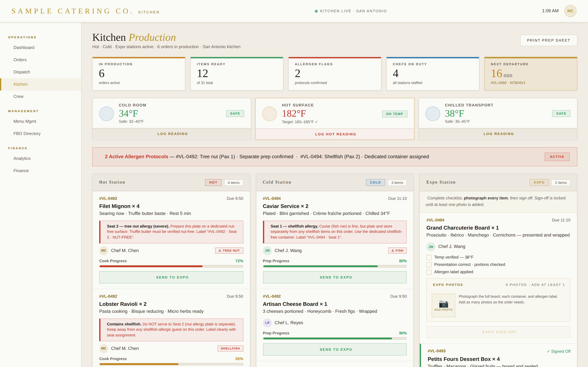The width and height of the screenshot is (588, 367).
Task: Click the Filet Mignon cook progress bar
Action: [171, 266]
